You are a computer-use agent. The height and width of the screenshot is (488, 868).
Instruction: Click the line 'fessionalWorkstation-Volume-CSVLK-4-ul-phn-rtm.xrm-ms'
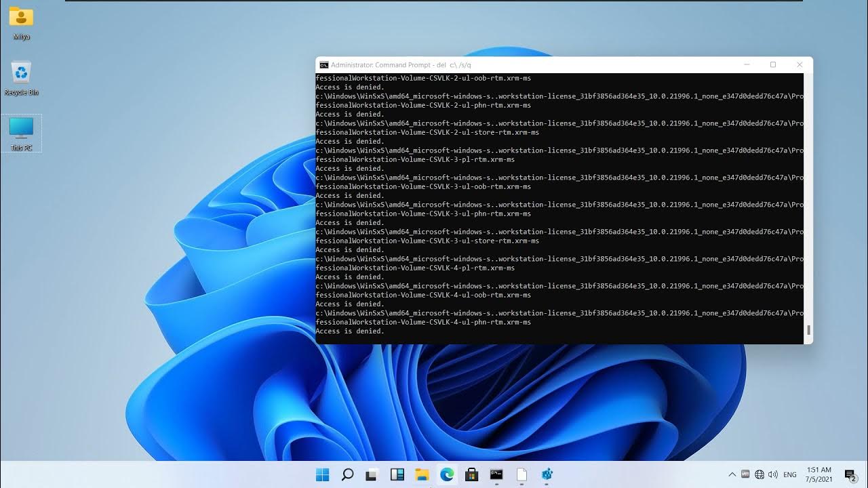[423, 322]
